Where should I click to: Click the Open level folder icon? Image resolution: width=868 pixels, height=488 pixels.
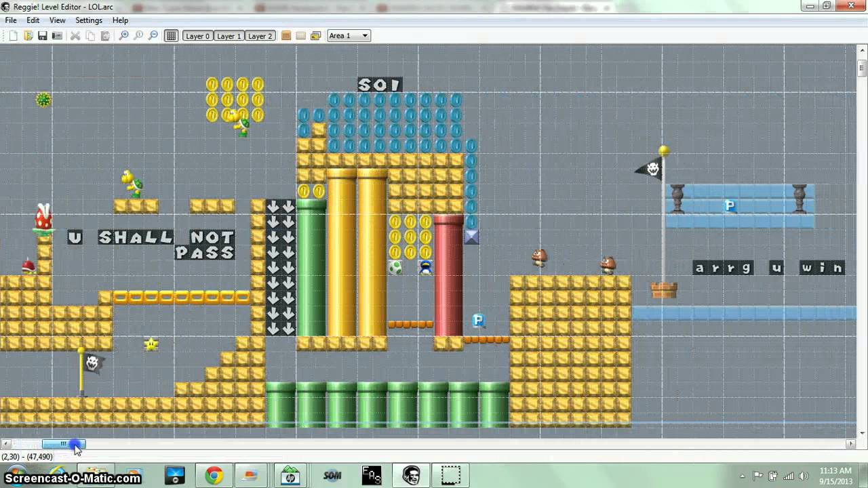tap(28, 36)
